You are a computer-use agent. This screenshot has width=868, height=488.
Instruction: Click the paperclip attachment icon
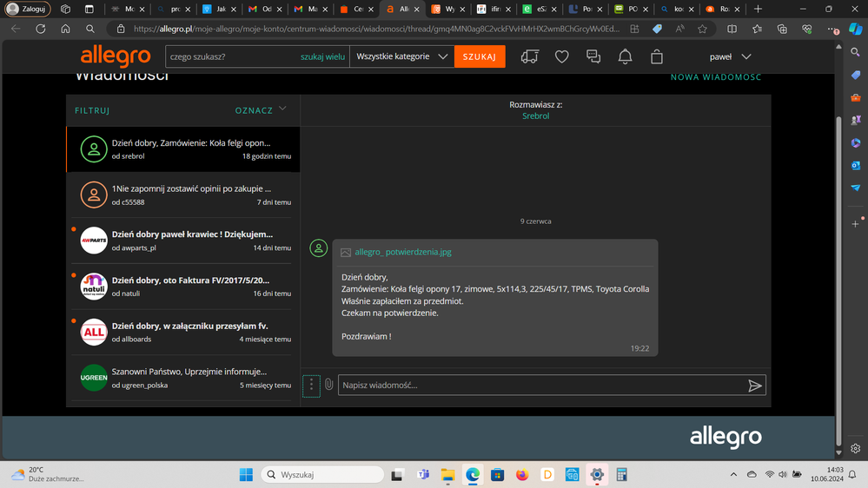point(328,385)
